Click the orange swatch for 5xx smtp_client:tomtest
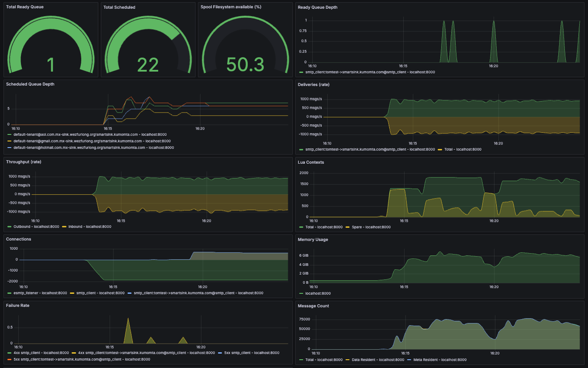Image resolution: width=588 pixels, height=368 pixels. tap(10, 360)
